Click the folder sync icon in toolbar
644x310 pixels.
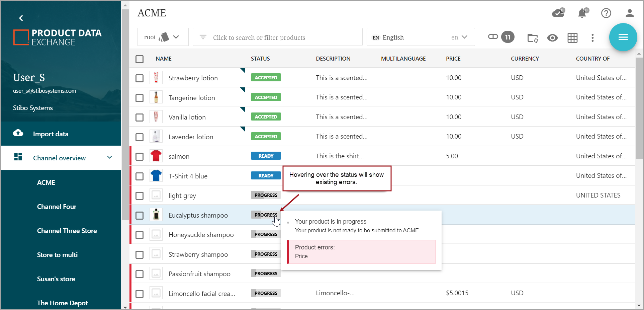[533, 38]
